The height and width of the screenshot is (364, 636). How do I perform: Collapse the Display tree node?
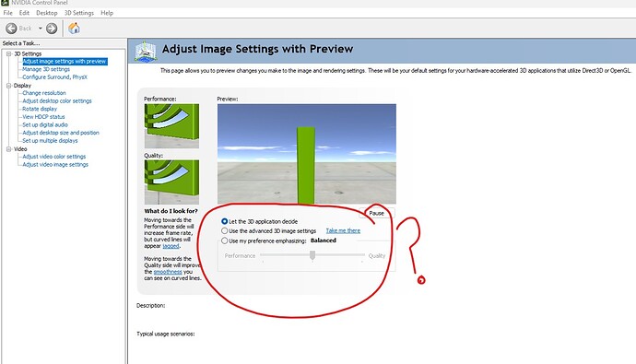click(9, 86)
